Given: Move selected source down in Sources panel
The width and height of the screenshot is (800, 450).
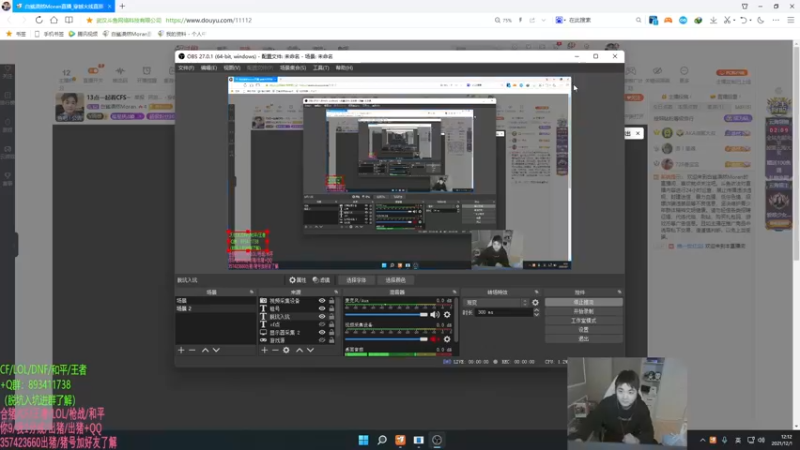Looking at the screenshot, I should pyautogui.click(x=310, y=350).
